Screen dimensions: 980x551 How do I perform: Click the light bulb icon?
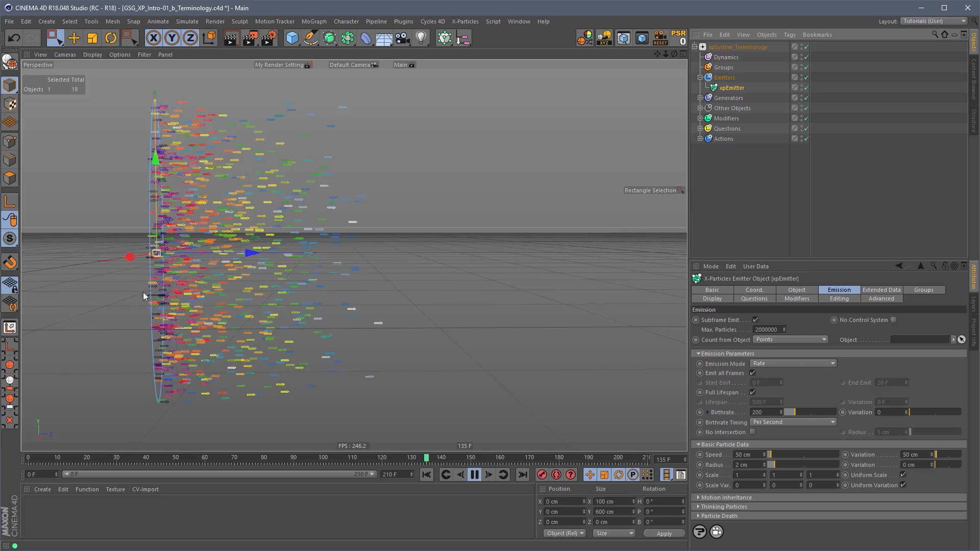click(x=421, y=38)
